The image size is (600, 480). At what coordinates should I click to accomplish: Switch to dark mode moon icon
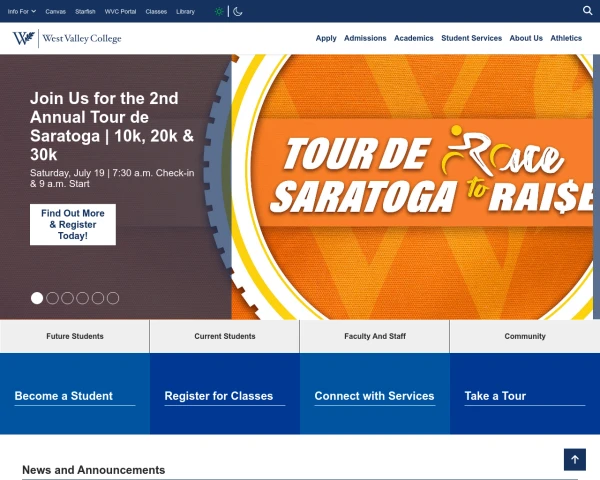click(238, 11)
